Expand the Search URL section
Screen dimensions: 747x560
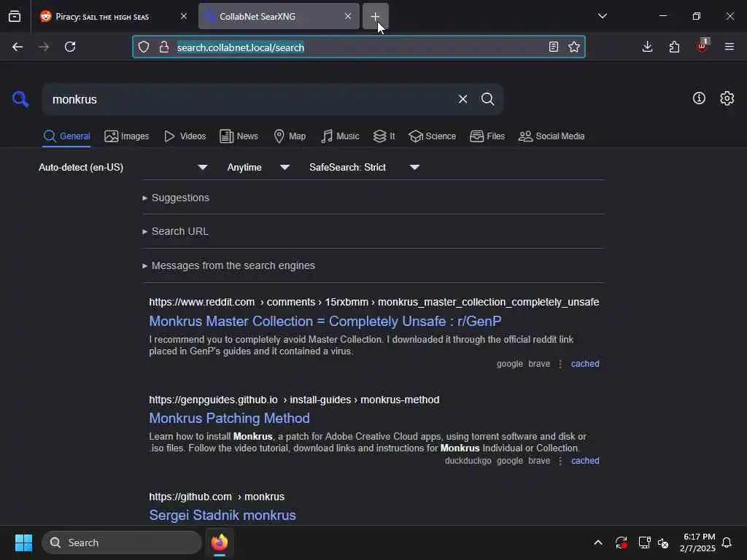[175, 231]
